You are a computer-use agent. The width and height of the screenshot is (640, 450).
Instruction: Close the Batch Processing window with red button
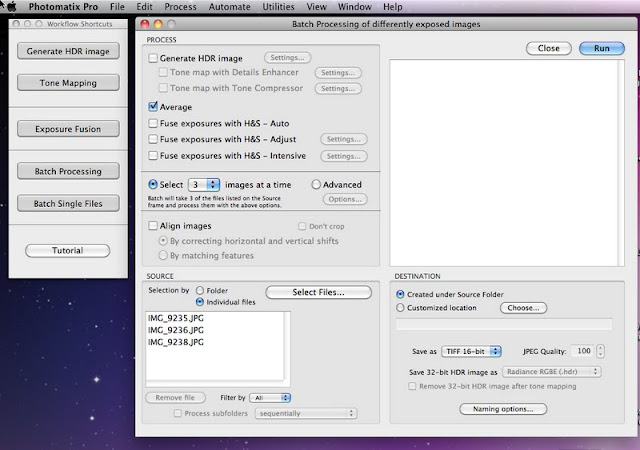pyautogui.click(x=144, y=24)
